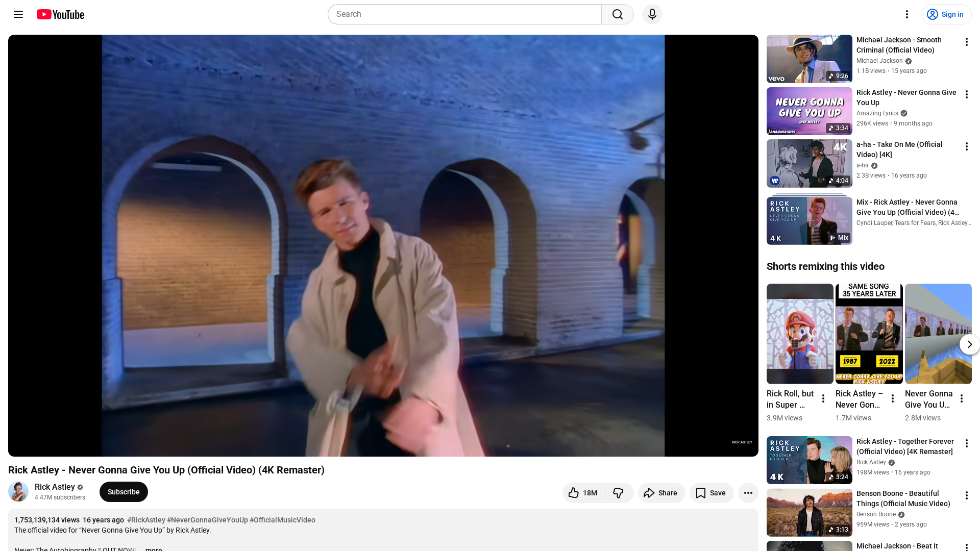Open the hamburger guide menu
980x551 pixels.
[x=18, y=14]
